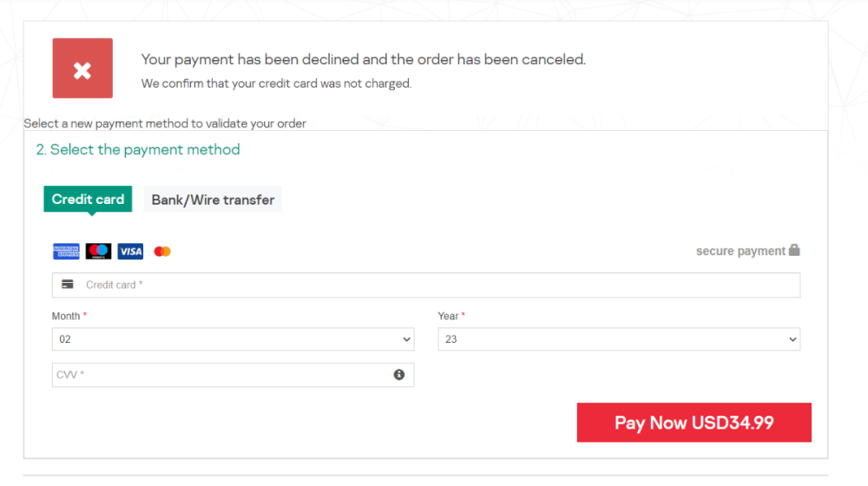Switch to the Bank/Wire transfer tab
The width and height of the screenshot is (868, 486).
[x=213, y=200]
